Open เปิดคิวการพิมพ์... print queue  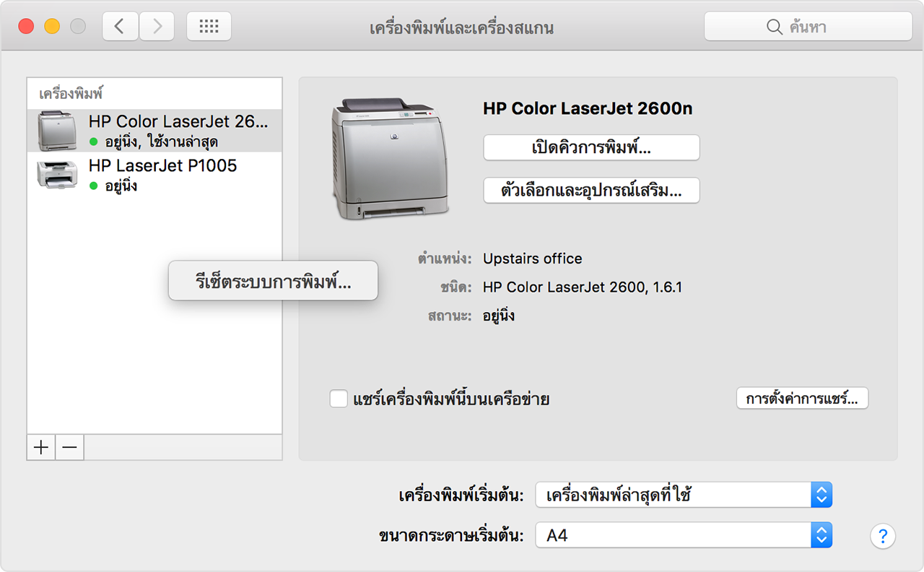591,148
